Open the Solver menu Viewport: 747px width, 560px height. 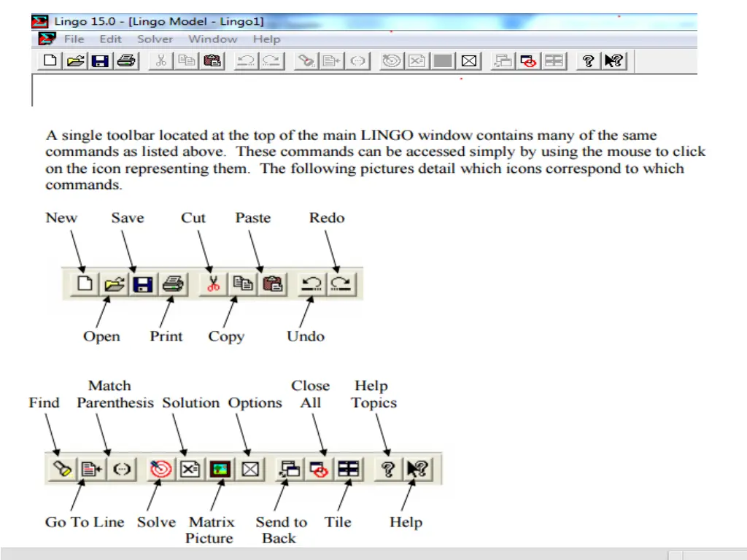point(155,39)
